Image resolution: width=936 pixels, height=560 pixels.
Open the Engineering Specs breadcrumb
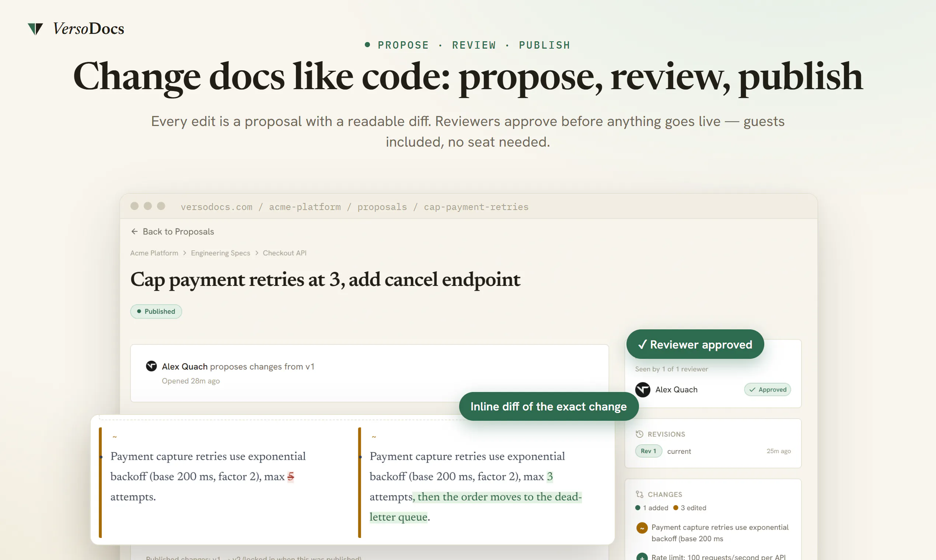point(220,253)
